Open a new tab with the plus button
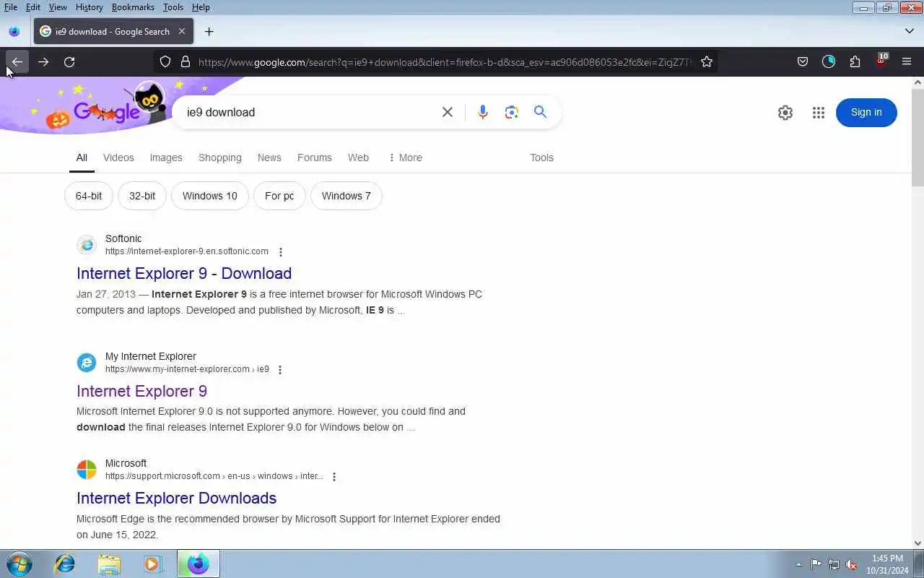 pos(209,32)
